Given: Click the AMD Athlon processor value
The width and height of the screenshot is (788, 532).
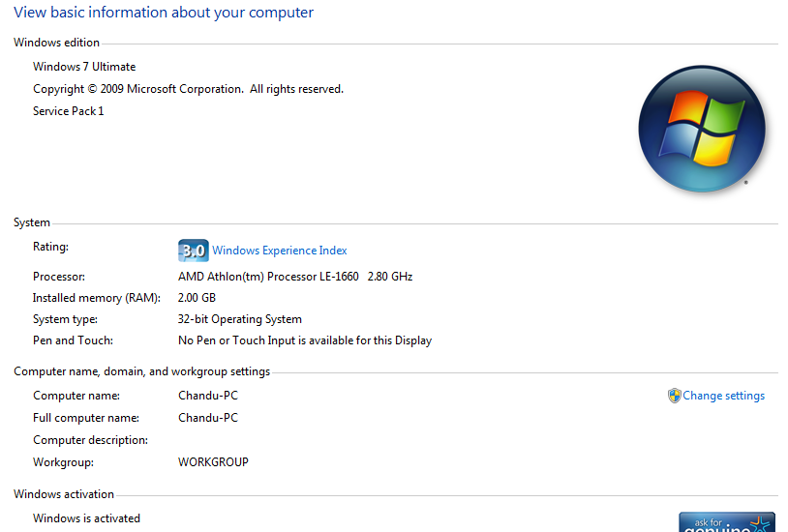Looking at the screenshot, I should point(295,277).
